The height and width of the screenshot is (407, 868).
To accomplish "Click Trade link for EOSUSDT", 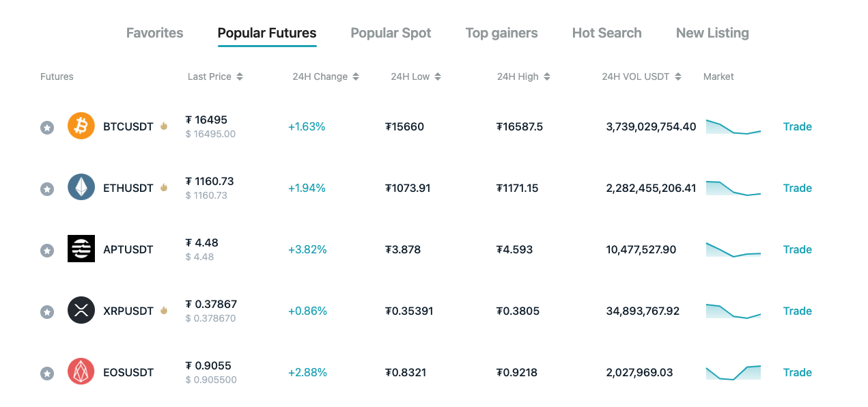I will [x=797, y=372].
